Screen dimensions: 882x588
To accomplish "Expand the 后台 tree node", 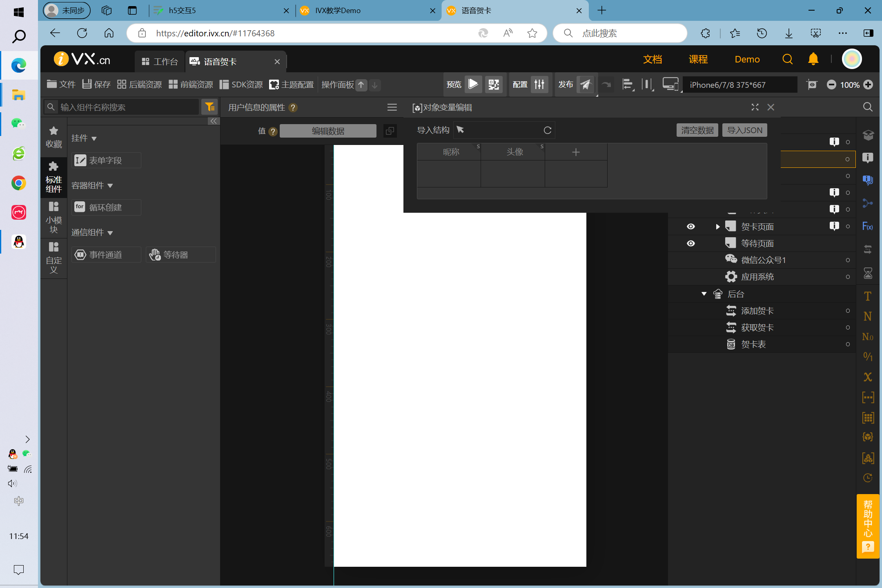I will tap(704, 294).
